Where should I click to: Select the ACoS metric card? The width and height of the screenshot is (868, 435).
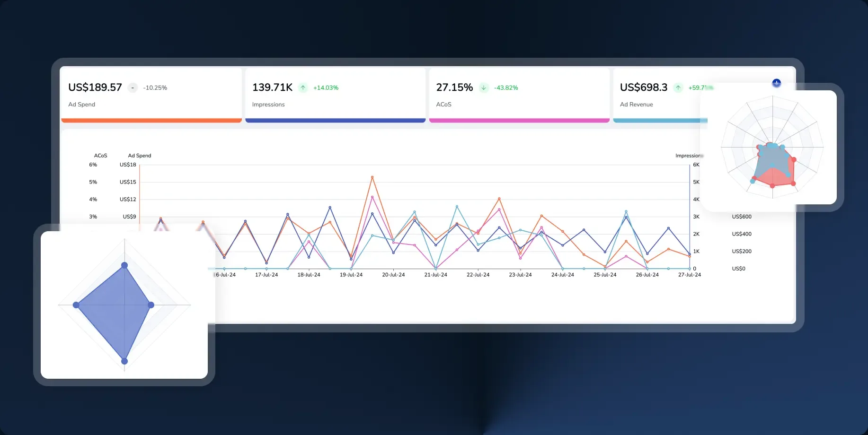tap(519, 96)
